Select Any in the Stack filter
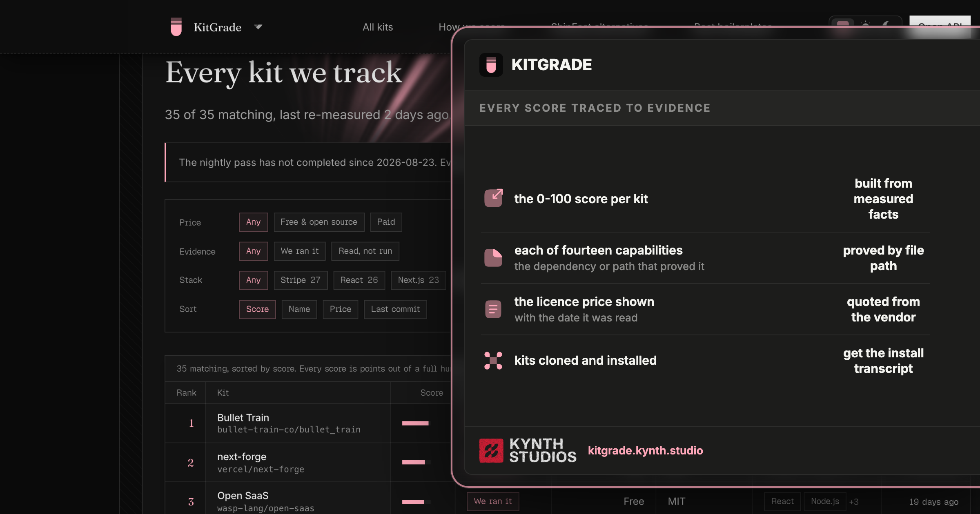 pos(254,280)
